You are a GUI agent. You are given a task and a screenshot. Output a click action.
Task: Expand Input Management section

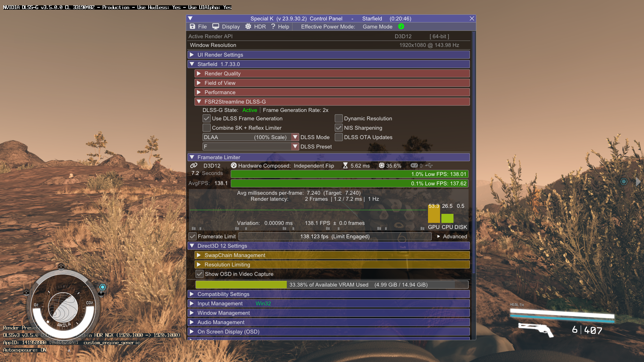point(328,304)
